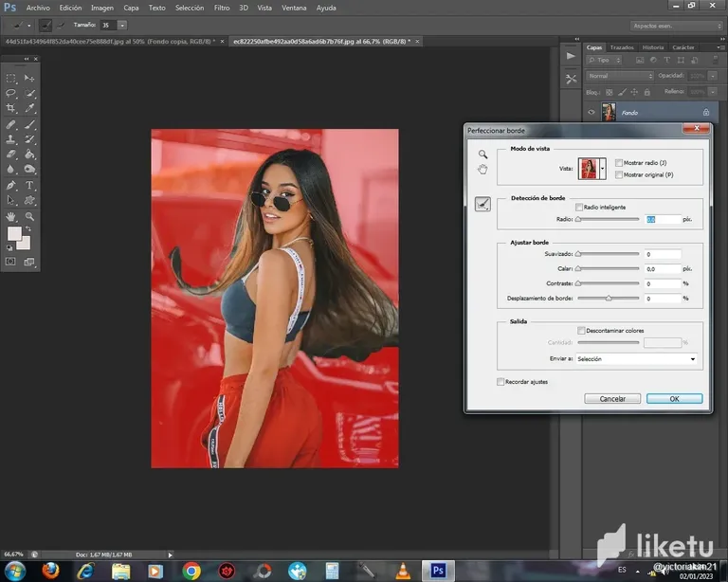Select the Crop tool

10,108
